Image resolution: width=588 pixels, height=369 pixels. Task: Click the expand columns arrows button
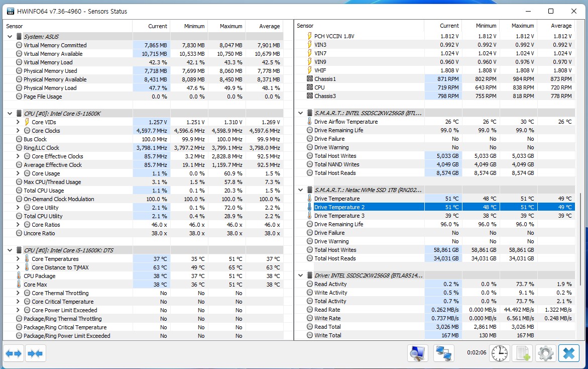14,353
